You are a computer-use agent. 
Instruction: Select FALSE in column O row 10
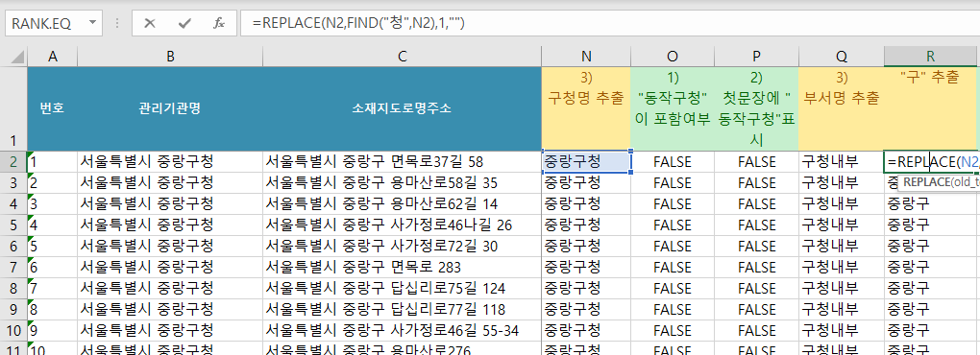pyautogui.click(x=673, y=331)
